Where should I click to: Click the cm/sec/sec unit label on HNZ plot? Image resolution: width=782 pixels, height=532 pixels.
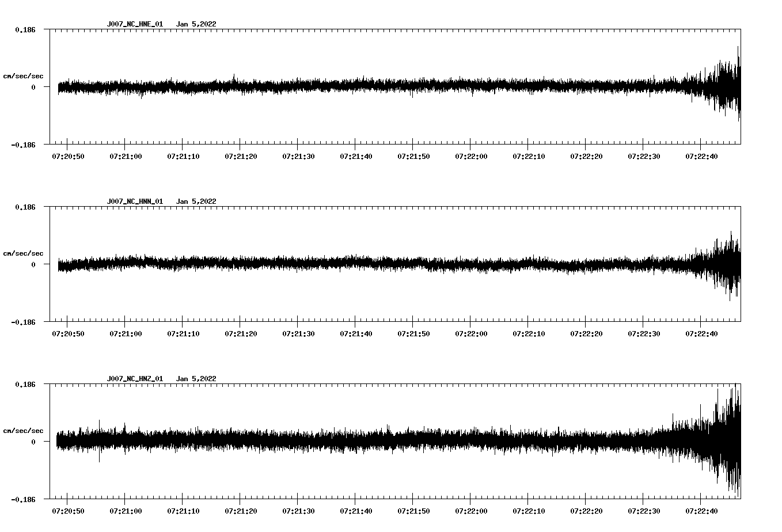(x=24, y=431)
